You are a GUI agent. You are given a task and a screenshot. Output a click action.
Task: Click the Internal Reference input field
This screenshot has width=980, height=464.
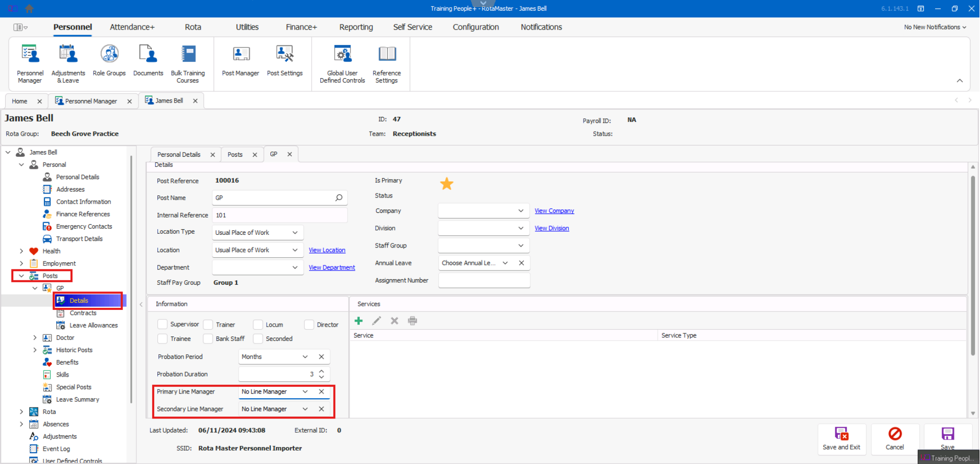(279, 215)
